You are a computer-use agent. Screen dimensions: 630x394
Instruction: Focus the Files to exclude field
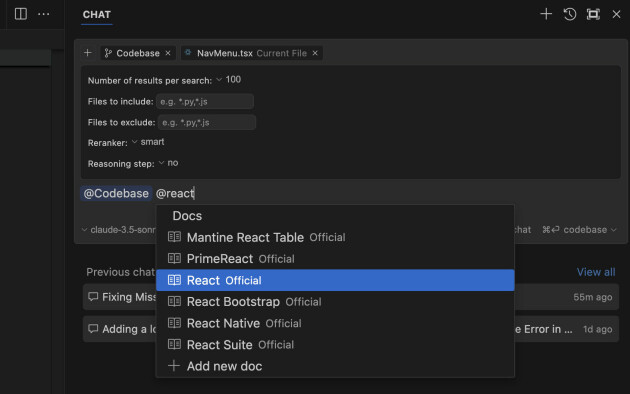coord(207,122)
